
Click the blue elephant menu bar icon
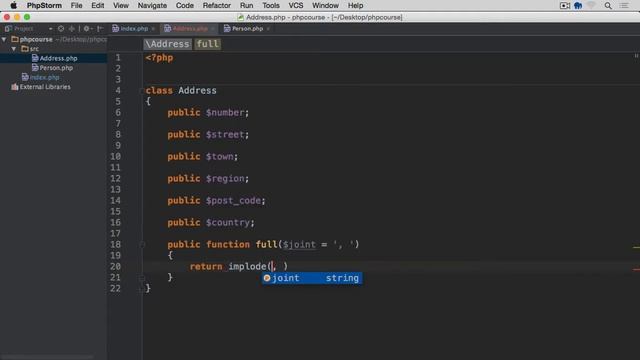click(x=578, y=6)
